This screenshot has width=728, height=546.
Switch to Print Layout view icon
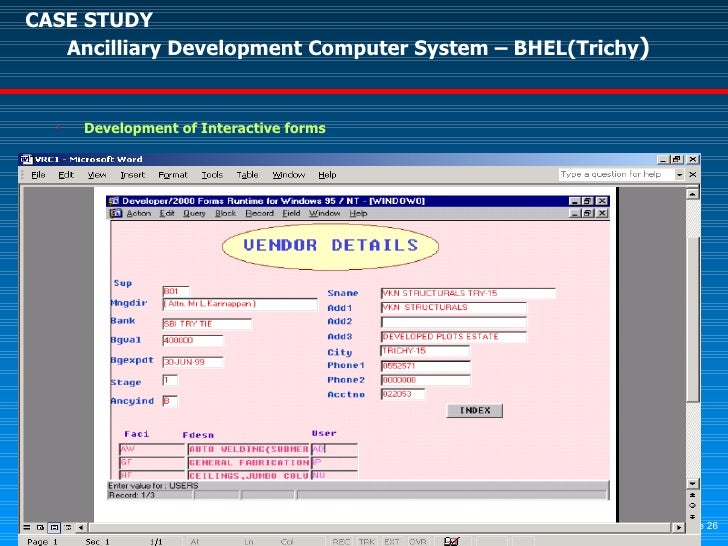[x=55, y=527]
